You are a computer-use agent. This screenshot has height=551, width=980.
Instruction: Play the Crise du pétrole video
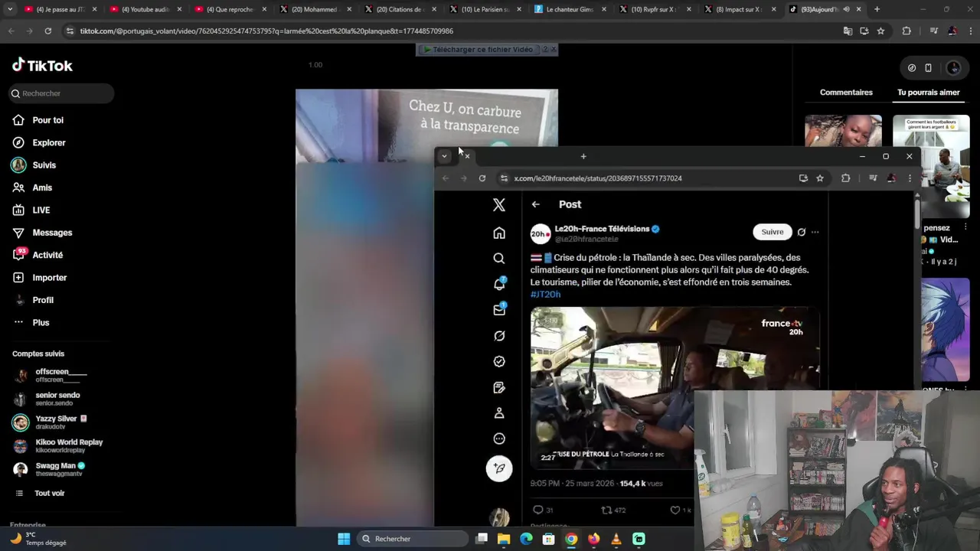[x=675, y=387]
